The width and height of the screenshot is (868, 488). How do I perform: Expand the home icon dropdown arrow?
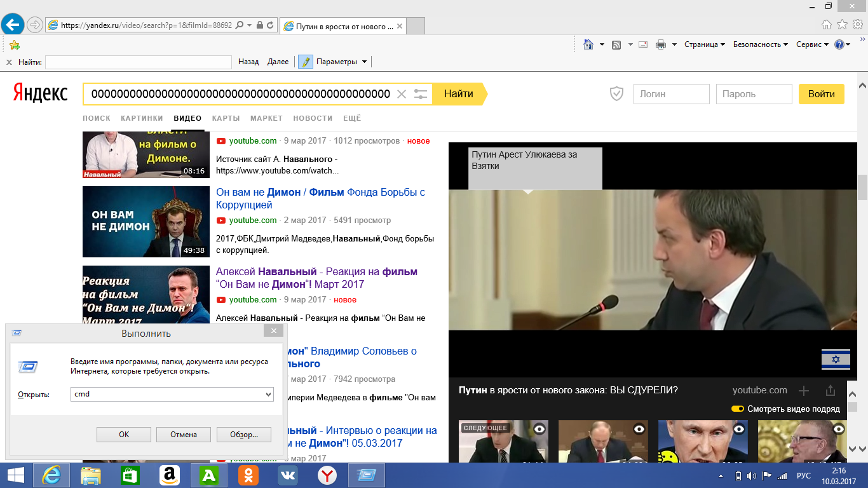tap(602, 44)
